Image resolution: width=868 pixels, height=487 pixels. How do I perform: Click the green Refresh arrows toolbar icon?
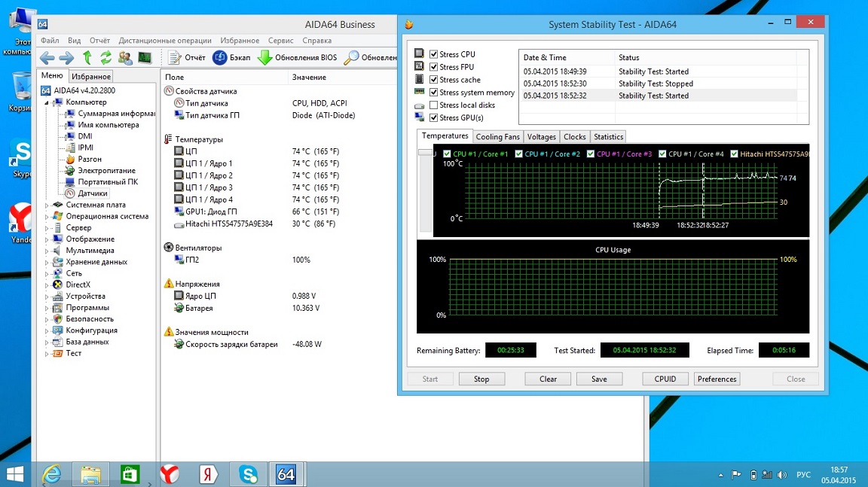105,58
